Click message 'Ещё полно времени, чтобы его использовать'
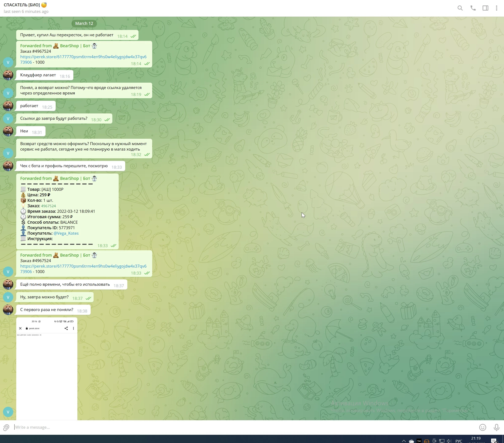504x443 pixels. tap(72, 285)
